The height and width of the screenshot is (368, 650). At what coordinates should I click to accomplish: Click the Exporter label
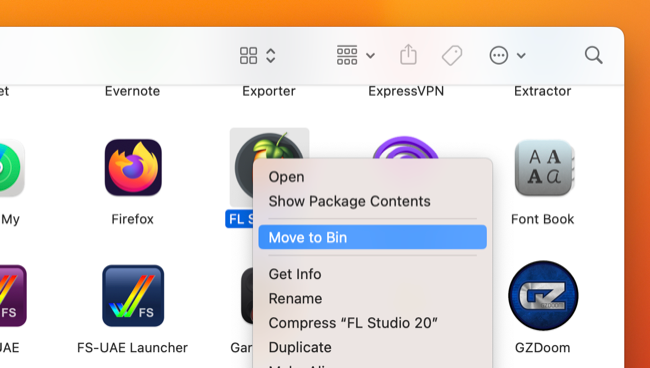coord(269,91)
